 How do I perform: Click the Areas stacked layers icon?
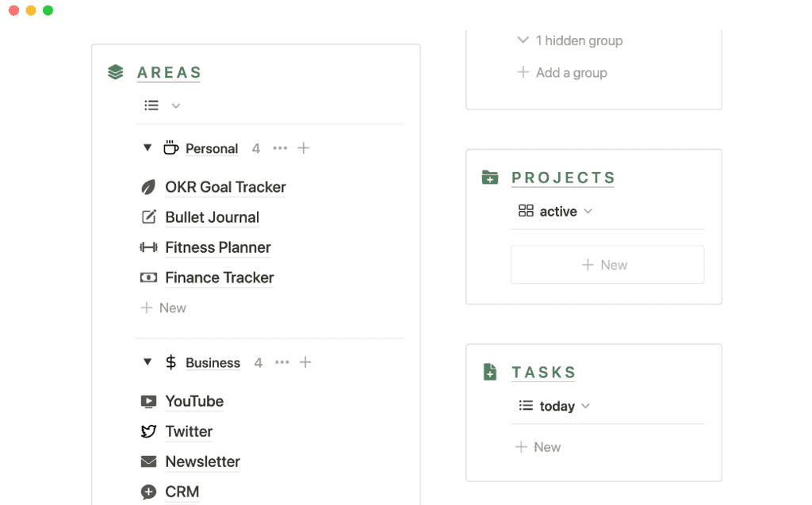(x=116, y=72)
